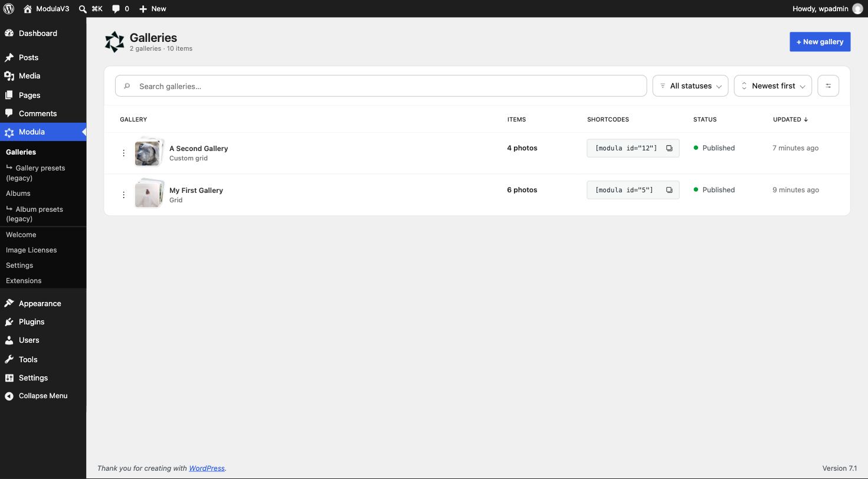Open My First Gallery title link

coord(196,191)
